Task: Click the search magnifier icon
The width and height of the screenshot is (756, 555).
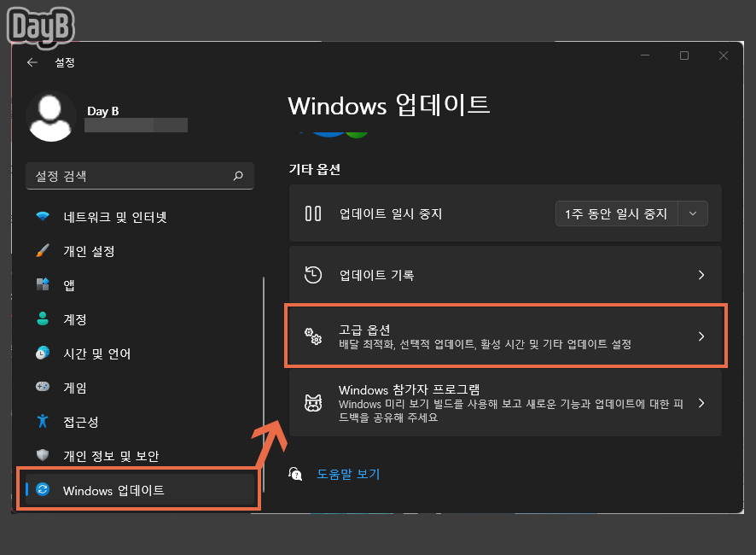Action: [238, 176]
